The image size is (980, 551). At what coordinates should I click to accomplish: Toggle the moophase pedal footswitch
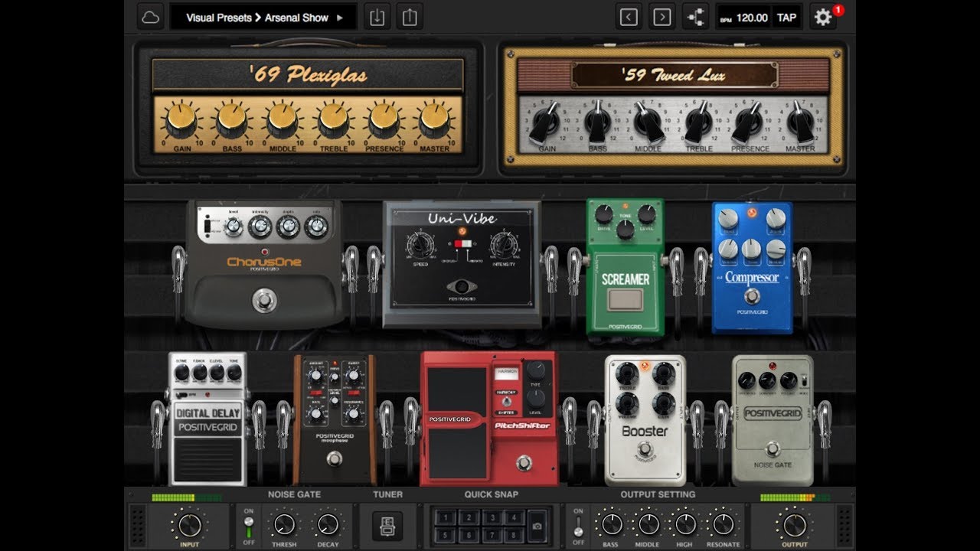pyautogui.click(x=334, y=458)
